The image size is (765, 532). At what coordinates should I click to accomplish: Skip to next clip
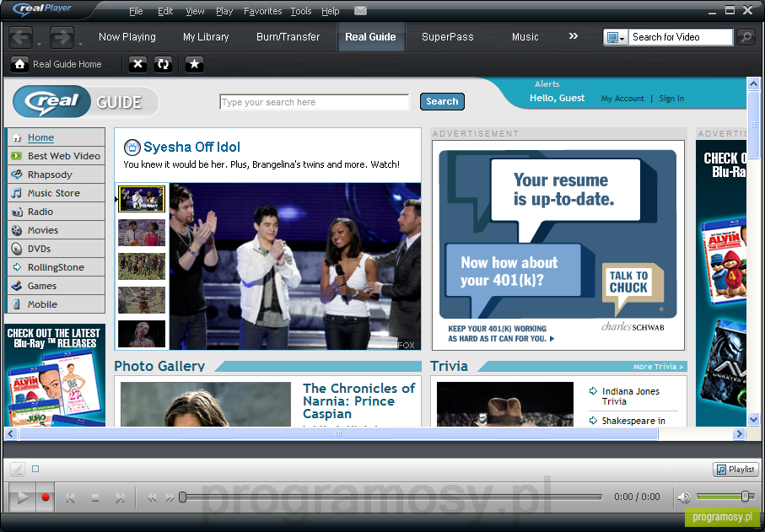pyautogui.click(x=120, y=498)
